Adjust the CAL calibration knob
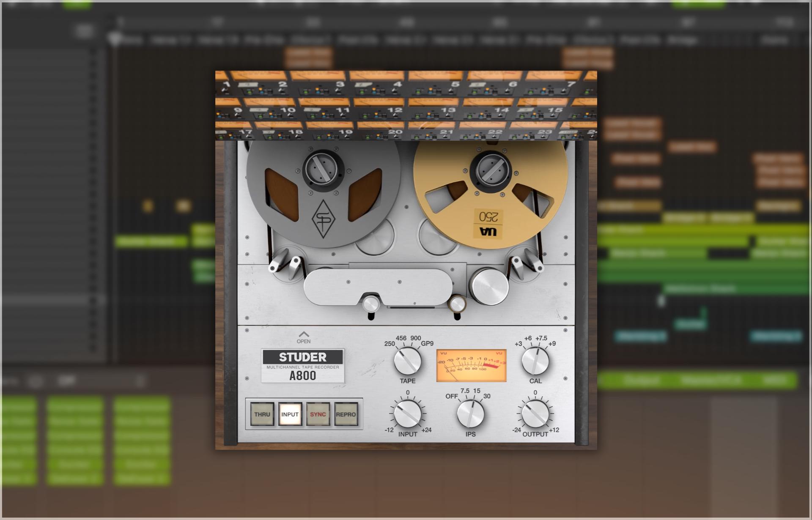812x520 pixels. (535, 361)
